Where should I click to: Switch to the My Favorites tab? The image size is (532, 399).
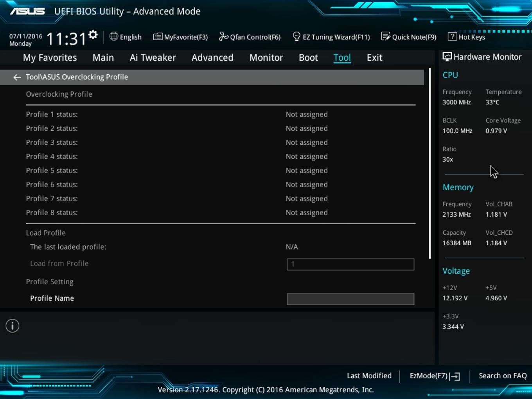tap(50, 58)
